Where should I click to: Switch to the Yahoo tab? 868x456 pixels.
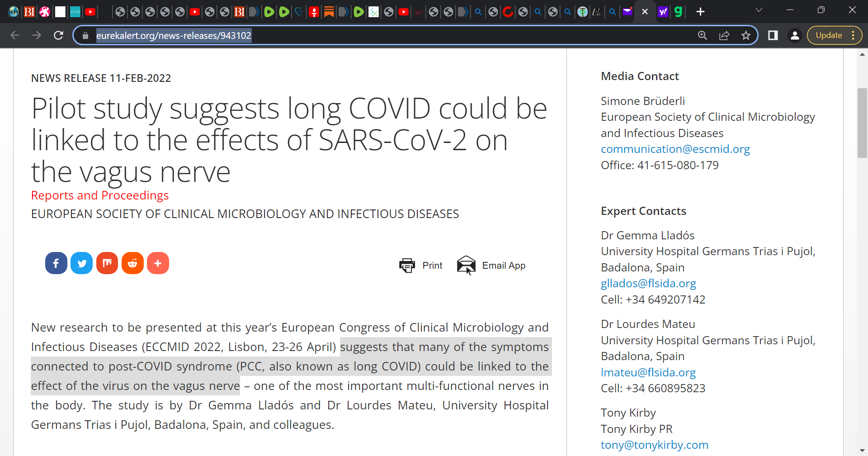point(663,12)
